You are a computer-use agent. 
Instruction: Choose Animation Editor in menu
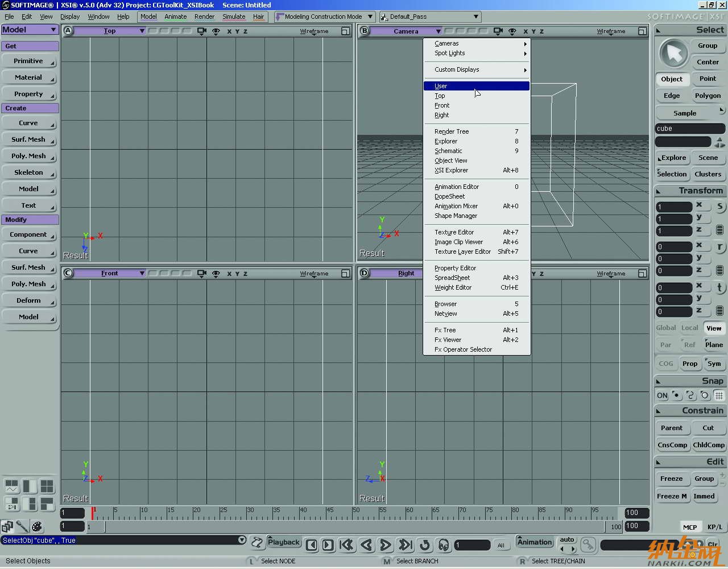point(477,187)
